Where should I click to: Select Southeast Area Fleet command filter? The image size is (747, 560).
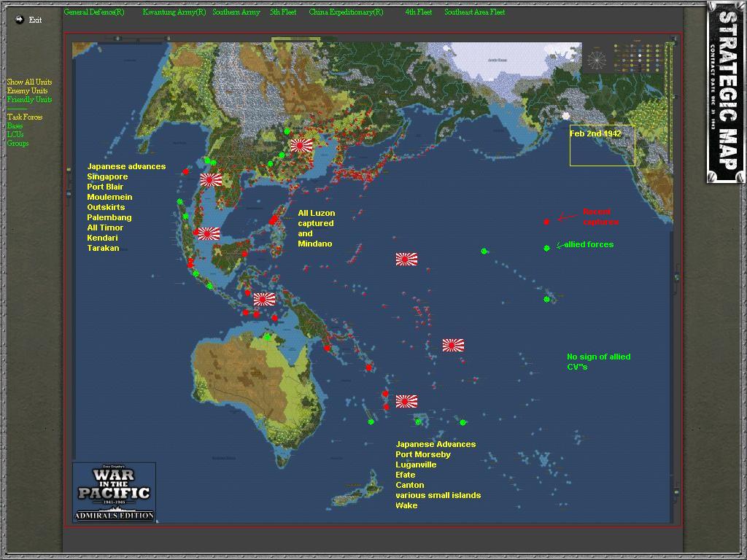point(474,12)
